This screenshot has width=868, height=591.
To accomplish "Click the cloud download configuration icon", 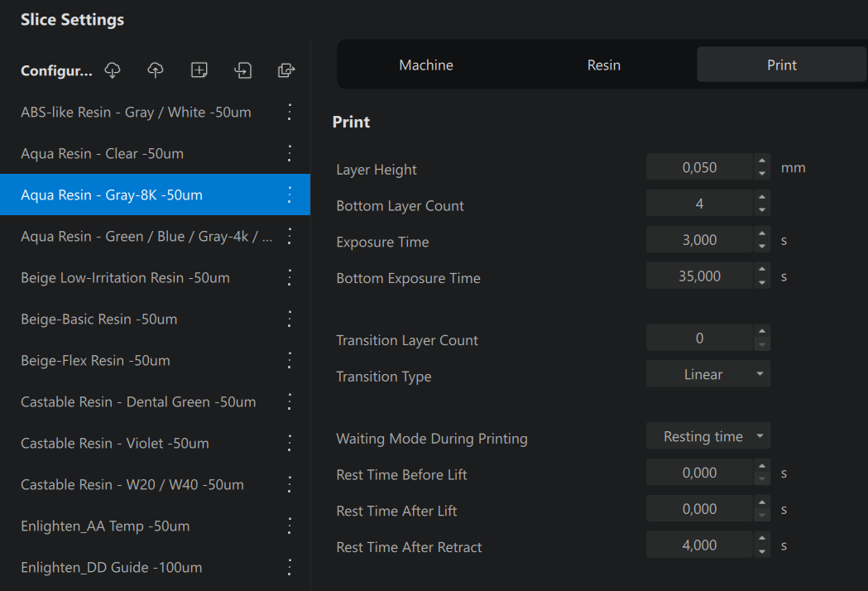I will coord(113,70).
